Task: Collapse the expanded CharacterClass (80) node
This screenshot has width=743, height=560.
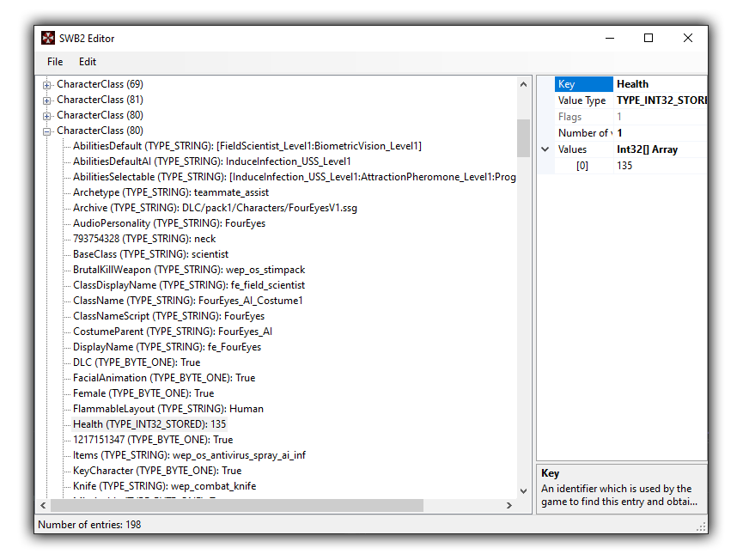Action: coord(46,131)
